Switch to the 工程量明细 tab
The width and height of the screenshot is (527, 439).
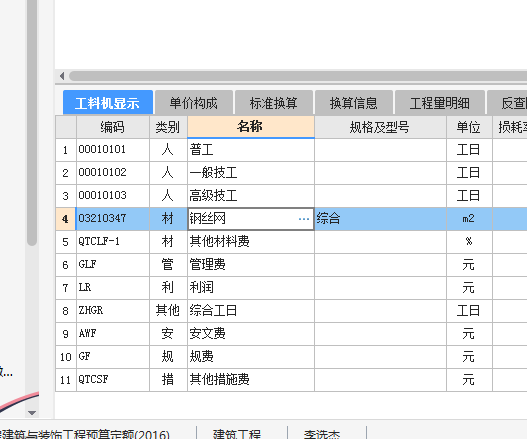[440, 103]
